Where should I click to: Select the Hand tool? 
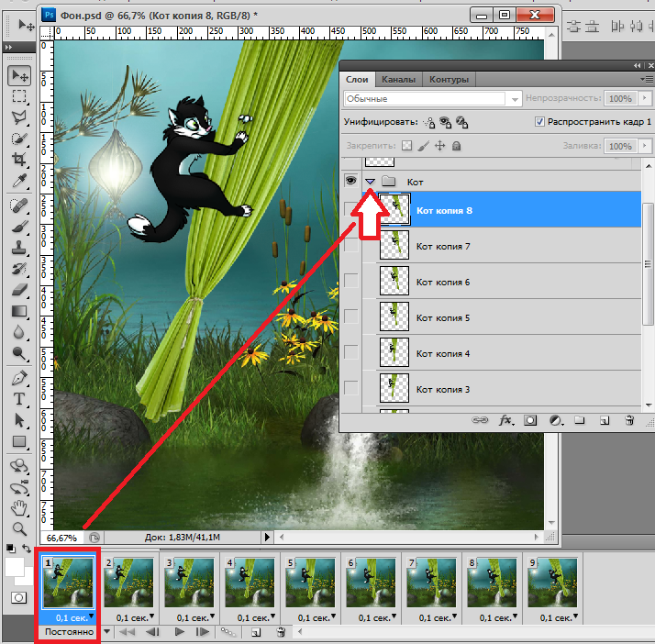(19, 508)
